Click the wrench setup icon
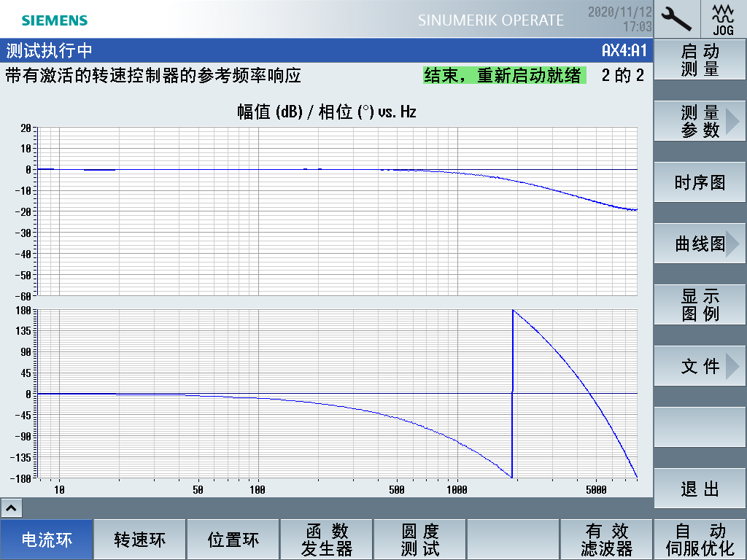Image resolution: width=747 pixels, height=560 pixels. pyautogui.click(x=677, y=18)
